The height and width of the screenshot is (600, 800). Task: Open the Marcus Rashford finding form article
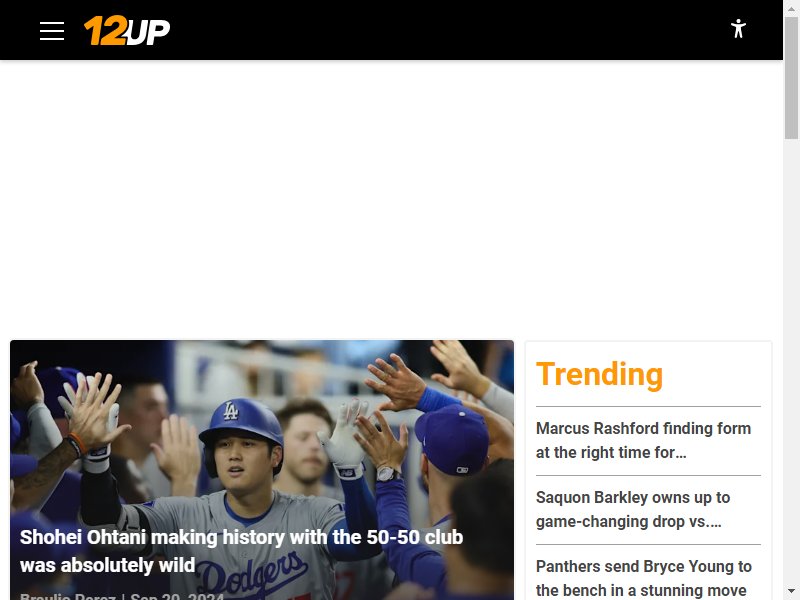(x=643, y=440)
